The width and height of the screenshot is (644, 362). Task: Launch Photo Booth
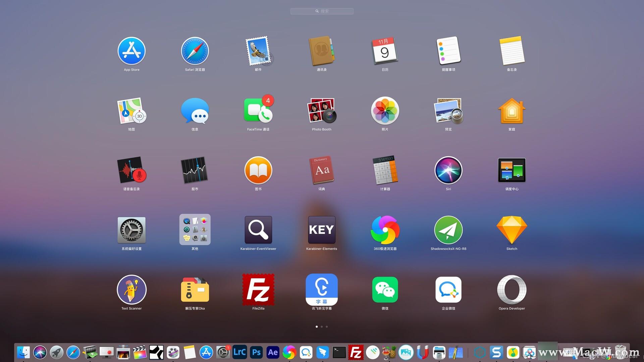point(322,111)
